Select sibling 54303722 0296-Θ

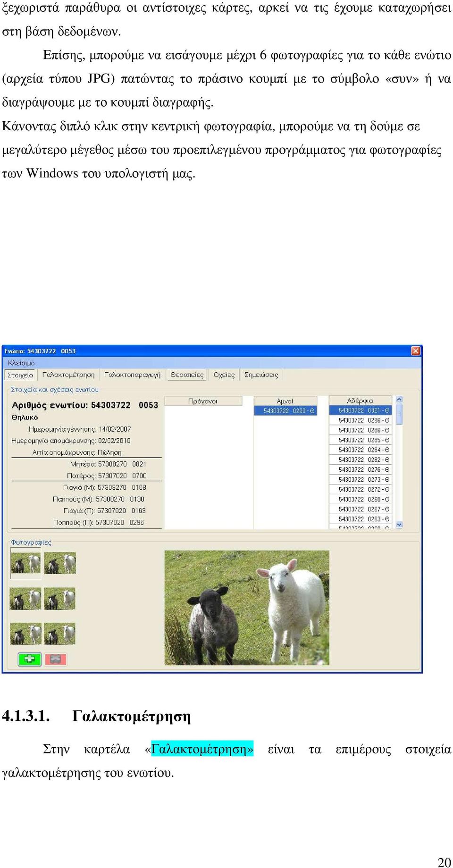click(361, 420)
